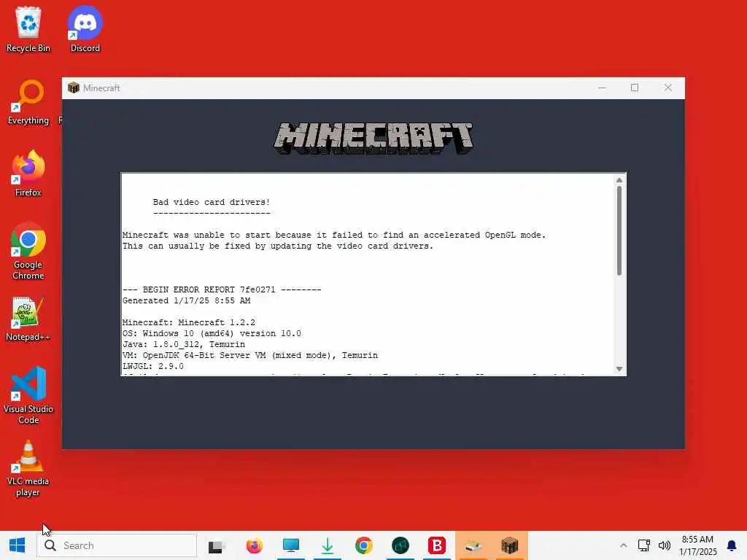Image resolution: width=747 pixels, height=560 pixels.
Task: Select the Google Chrome desktop shortcut
Action: click(x=28, y=251)
